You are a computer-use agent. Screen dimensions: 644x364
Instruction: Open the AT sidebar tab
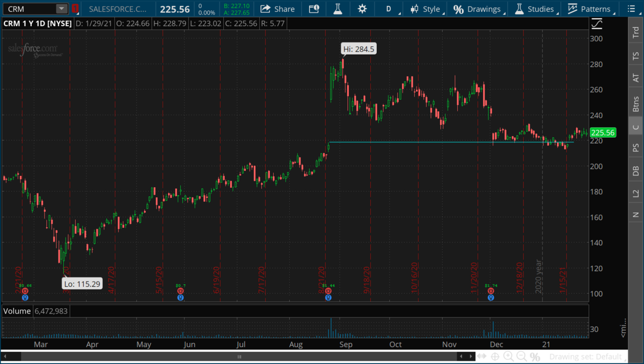[x=636, y=78]
